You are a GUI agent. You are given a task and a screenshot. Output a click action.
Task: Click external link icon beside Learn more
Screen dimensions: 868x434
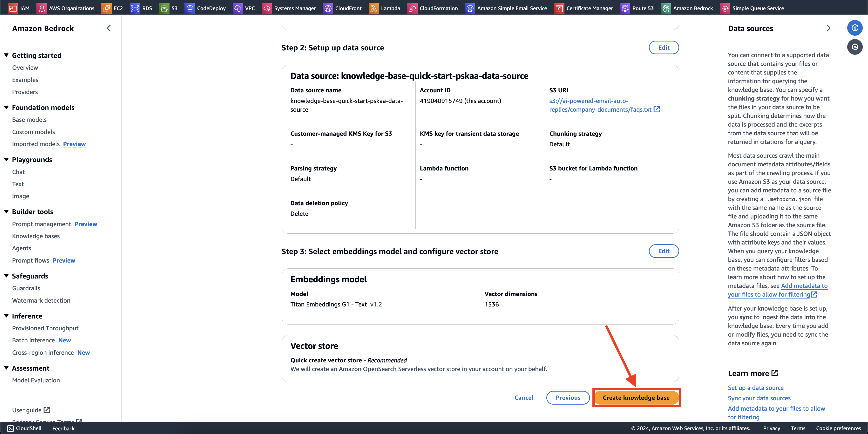[775, 373]
